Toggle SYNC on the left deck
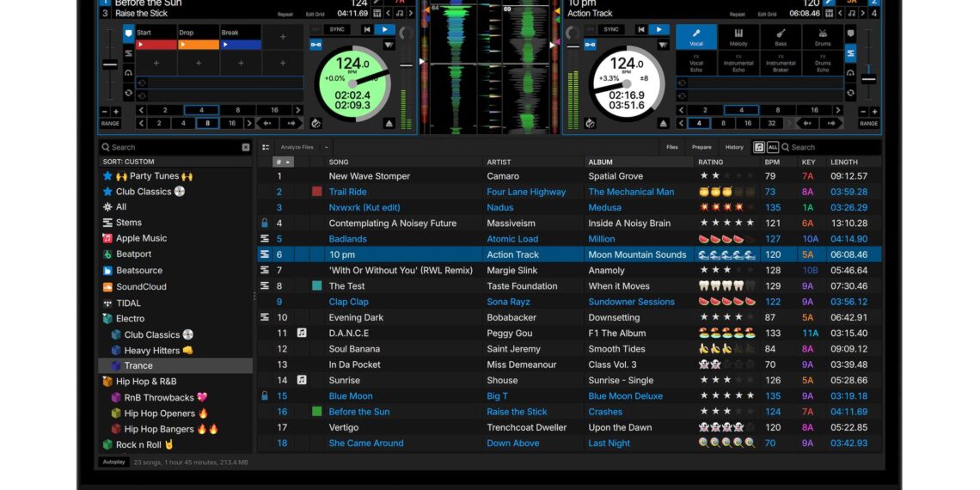This screenshot has width=980, height=490. pos(337,29)
